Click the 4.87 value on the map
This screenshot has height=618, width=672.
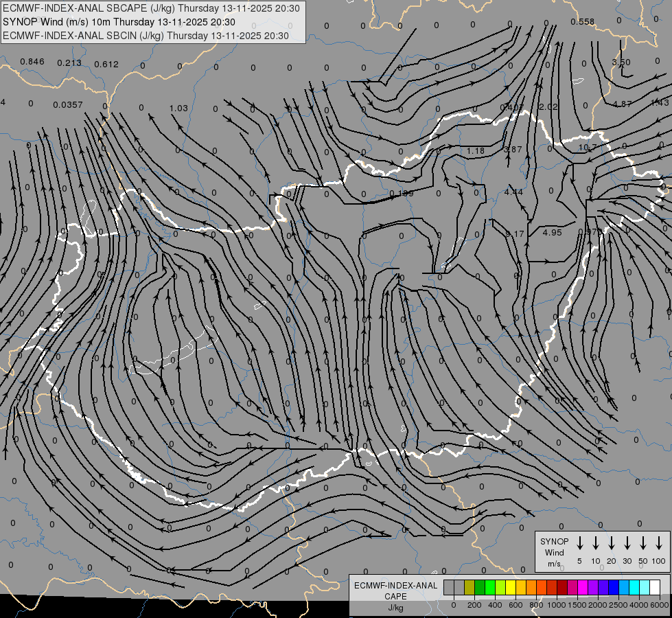(622, 104)
